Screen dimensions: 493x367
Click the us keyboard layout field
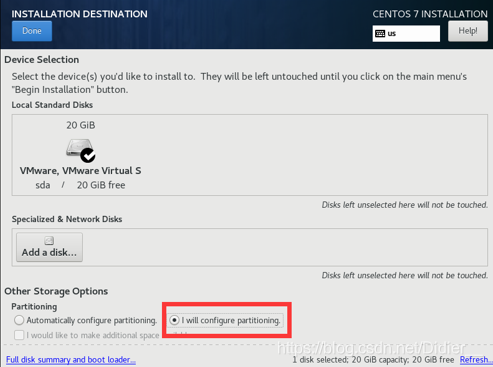(406, 33)
